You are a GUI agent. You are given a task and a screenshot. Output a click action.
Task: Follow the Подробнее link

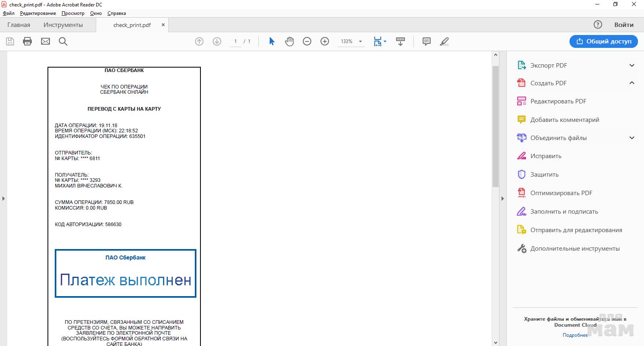(575, 335)
